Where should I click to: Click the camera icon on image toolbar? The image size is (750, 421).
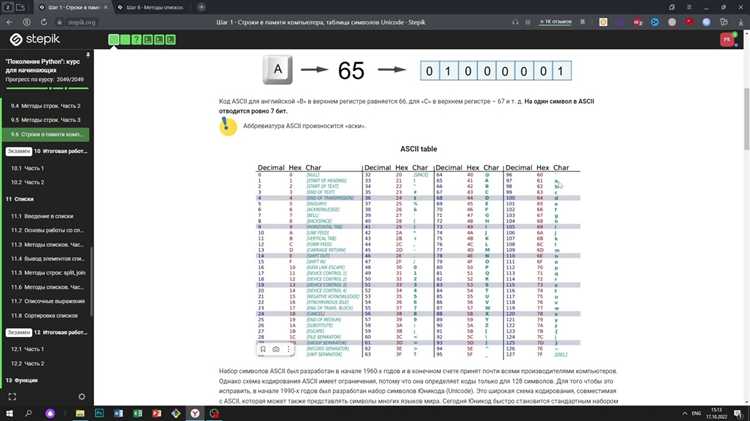point(274,350)
